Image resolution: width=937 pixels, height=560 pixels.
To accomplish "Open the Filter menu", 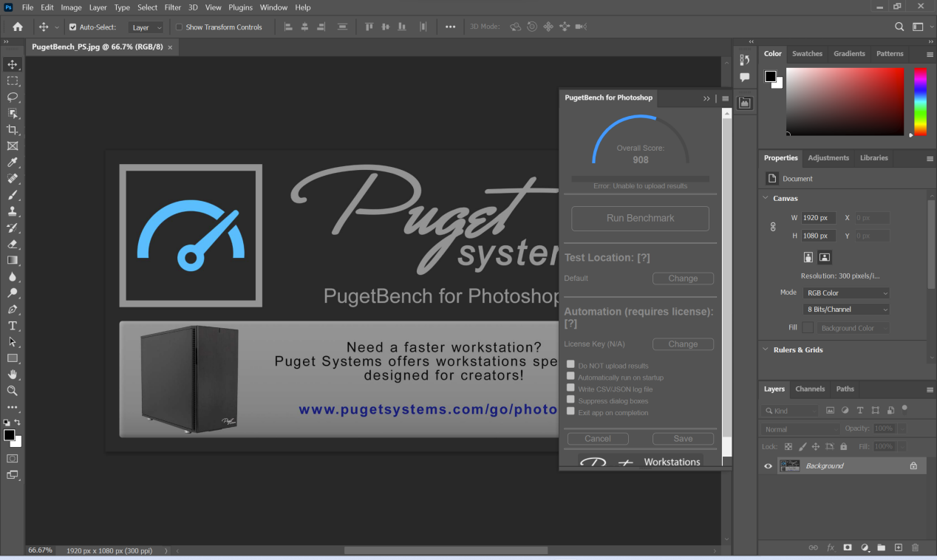I will pyautogui.click(x=173, y=7).
